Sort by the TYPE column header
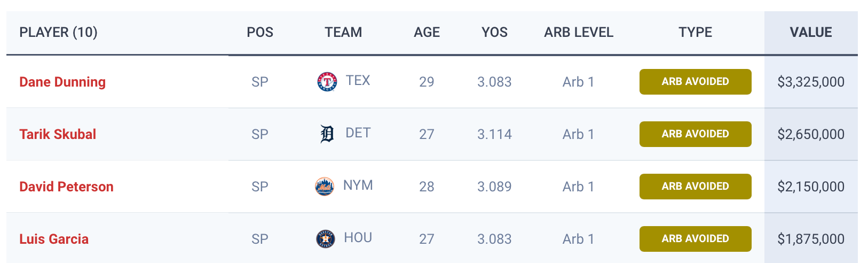The image size is (868, 263). coord(695,33)
